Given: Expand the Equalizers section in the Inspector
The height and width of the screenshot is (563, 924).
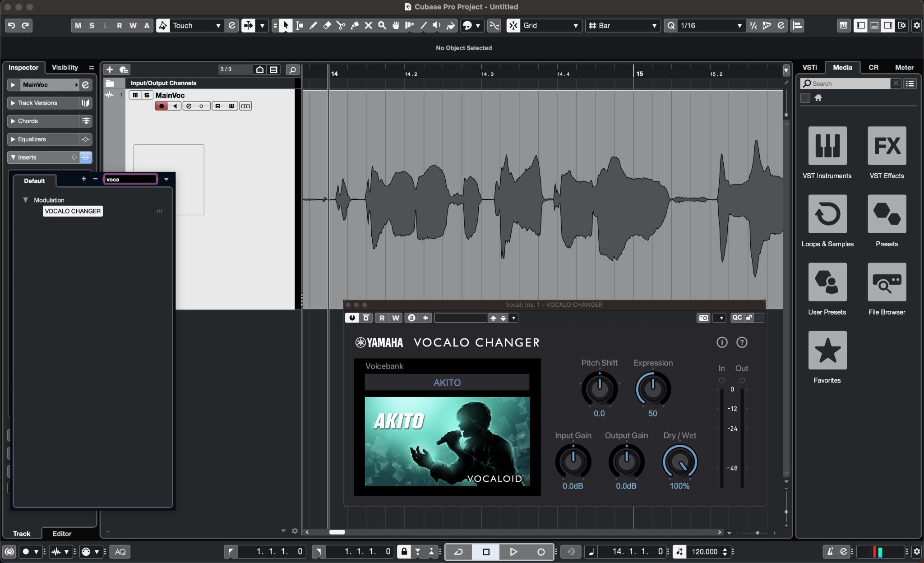Looking at the screenshot, I should pyautogui.click(x=13, y=139).
